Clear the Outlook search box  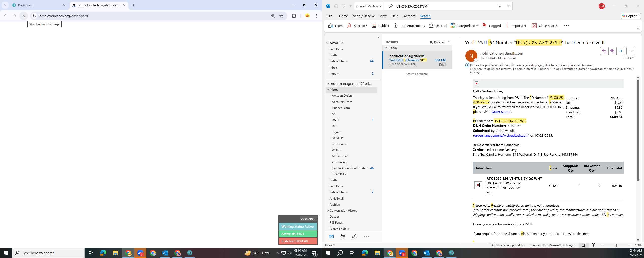508,6
